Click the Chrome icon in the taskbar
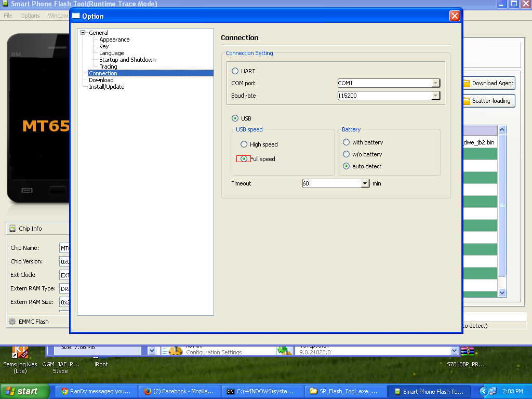The image size is (532, 399). click(64, 392)
